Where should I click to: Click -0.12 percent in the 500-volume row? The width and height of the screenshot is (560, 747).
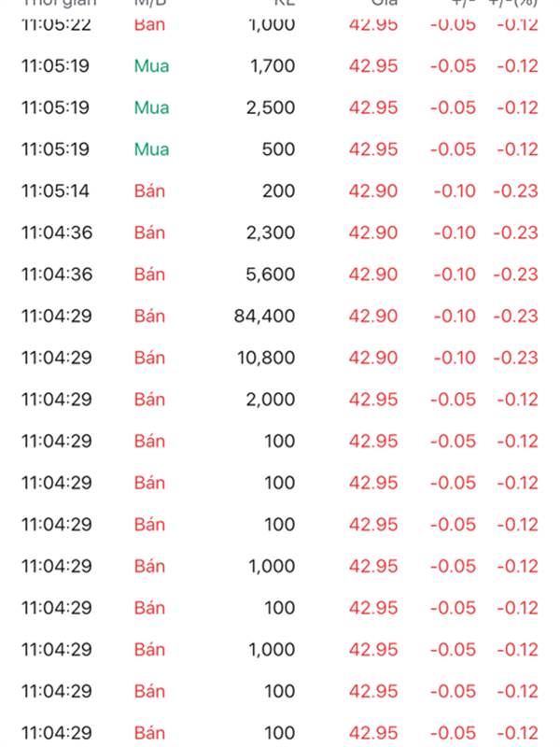click(x=517, y=149)
